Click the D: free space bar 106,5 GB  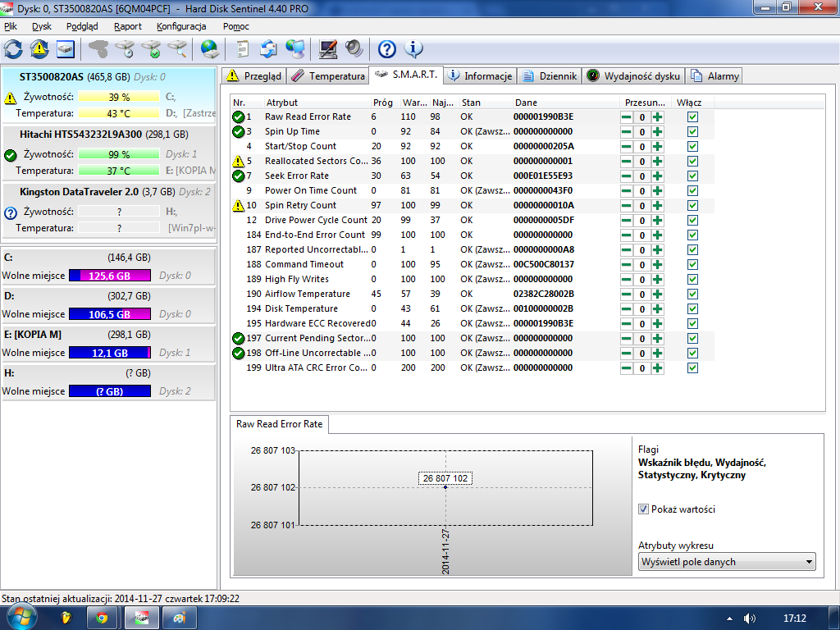tap(110, 314)
